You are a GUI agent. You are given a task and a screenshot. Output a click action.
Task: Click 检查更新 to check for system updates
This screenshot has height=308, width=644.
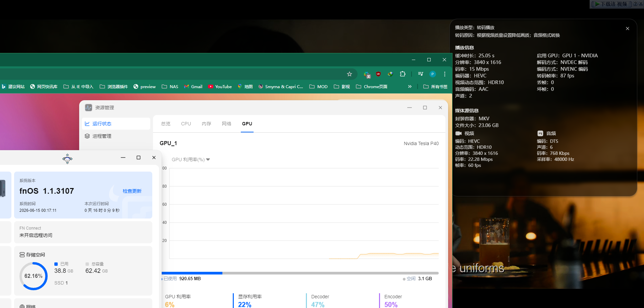(132, 191)
